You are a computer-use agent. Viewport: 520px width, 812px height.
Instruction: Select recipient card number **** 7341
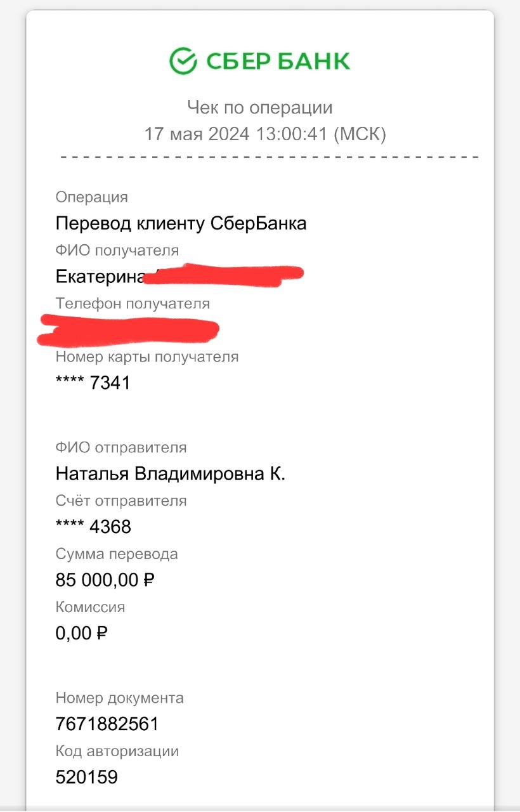93,383
